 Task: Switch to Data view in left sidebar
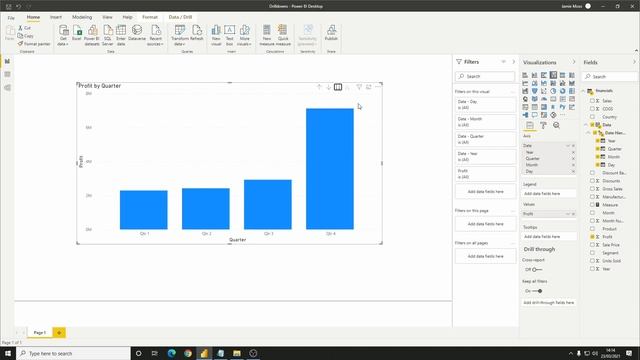pos(7,74)
